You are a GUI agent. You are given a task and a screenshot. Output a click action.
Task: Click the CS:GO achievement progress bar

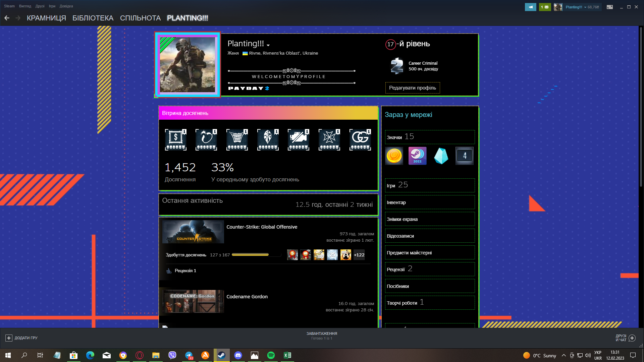pyautogui.click(x=256, y=255)
